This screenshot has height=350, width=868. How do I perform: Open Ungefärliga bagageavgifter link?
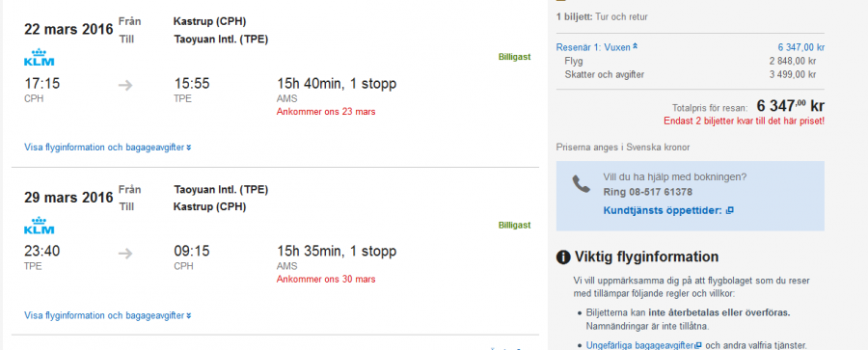click(640, 345)
